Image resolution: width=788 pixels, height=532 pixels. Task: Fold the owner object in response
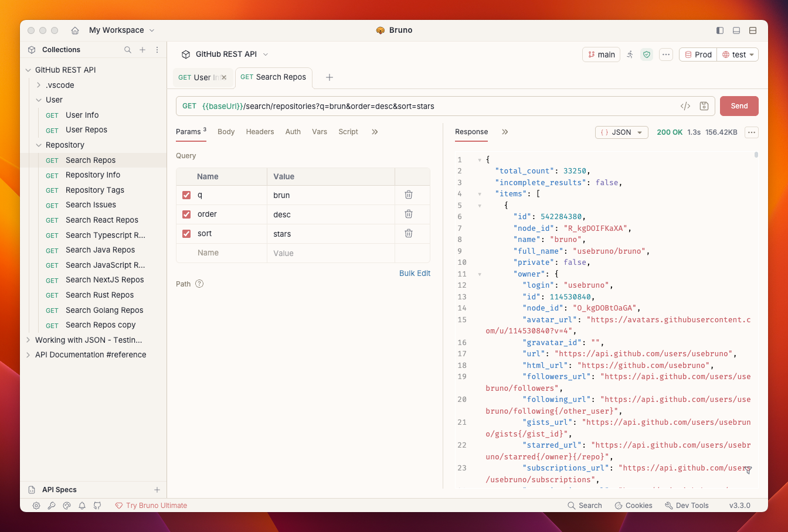pyautogui.click(x=480, y=274)
